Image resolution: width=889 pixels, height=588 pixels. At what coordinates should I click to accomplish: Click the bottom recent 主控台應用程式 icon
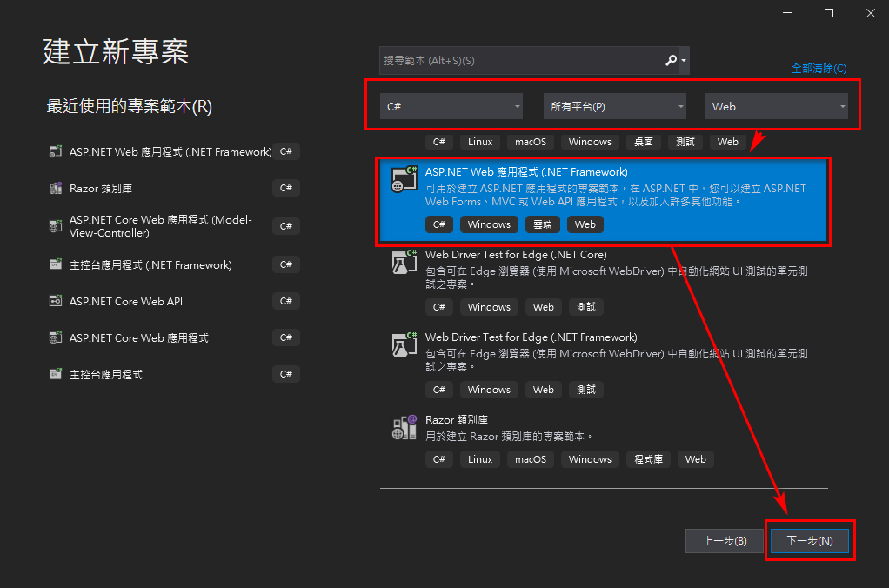point(56,374)
